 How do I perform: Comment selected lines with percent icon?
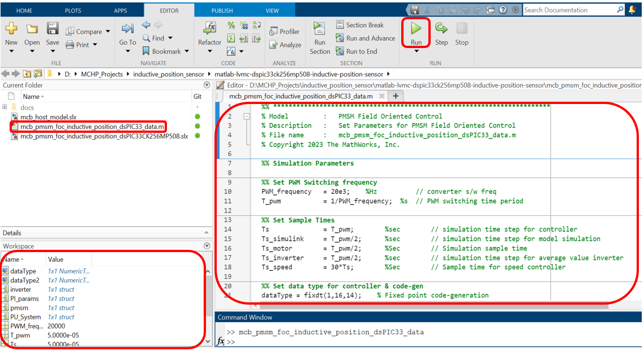[231, 25]
